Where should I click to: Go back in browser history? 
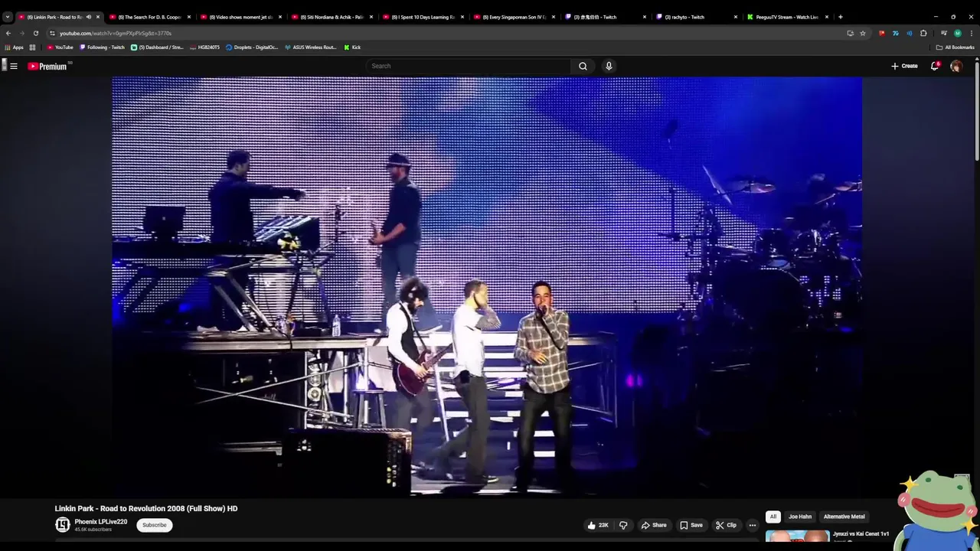(8, 33)
